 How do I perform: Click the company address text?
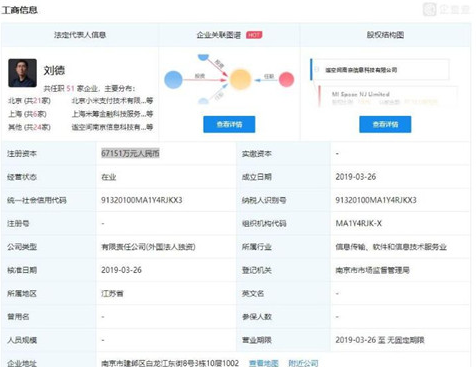[x=170, y=363]
